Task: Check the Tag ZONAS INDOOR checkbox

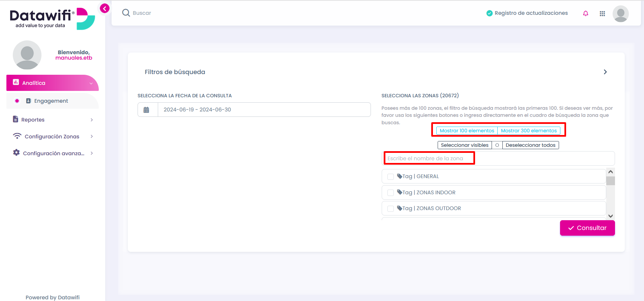Action: 390,193
